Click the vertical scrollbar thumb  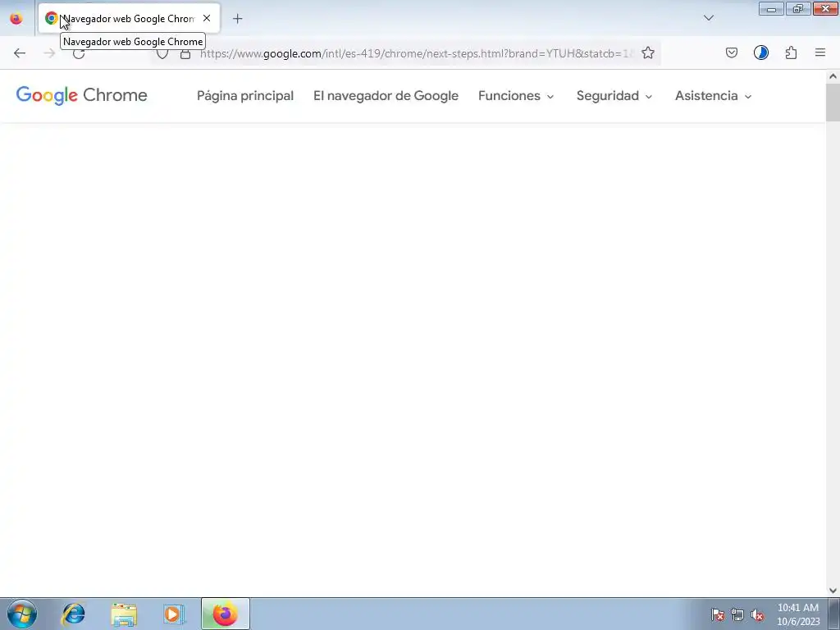[x=833, y=103]
